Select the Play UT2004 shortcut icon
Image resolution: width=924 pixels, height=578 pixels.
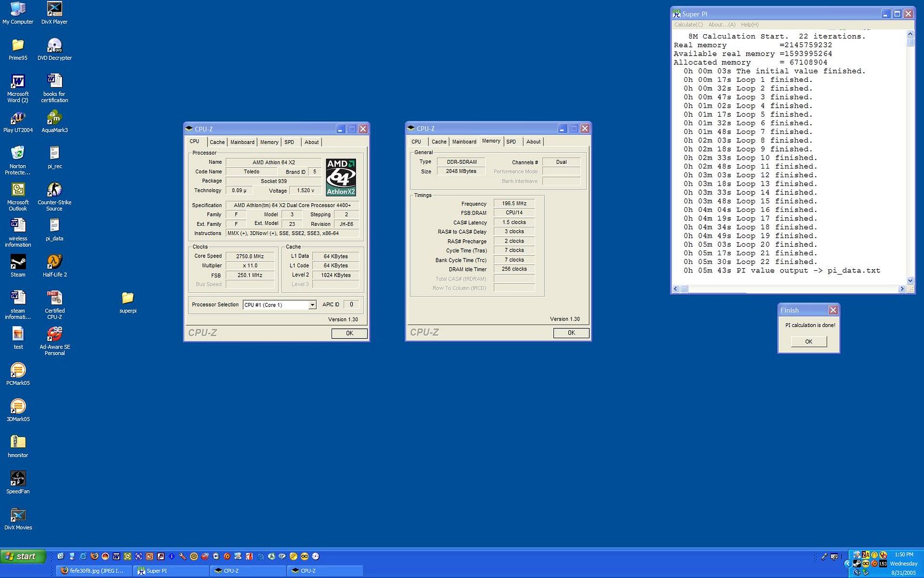coord(18,121)
